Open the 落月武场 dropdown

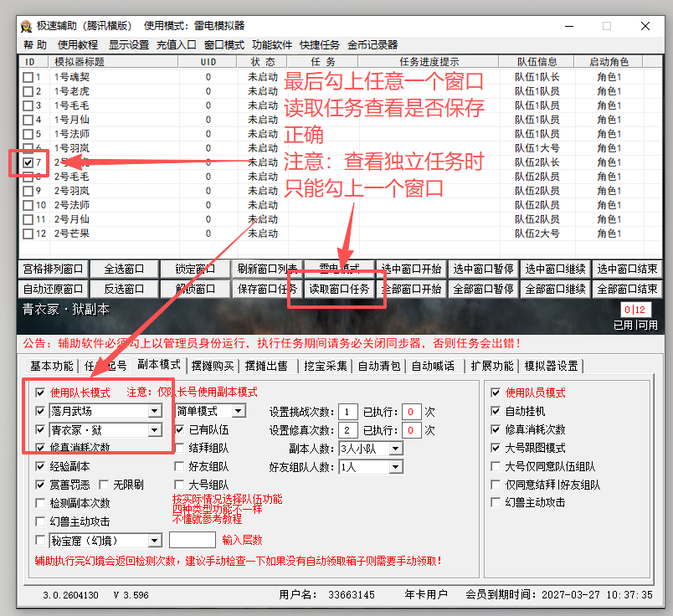(105, 411)
